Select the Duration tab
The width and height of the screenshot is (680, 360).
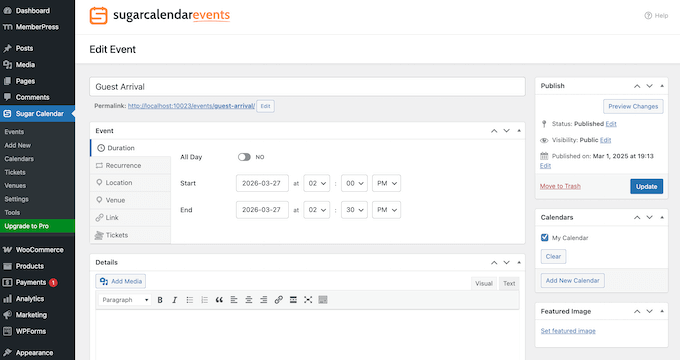[131, 148]
